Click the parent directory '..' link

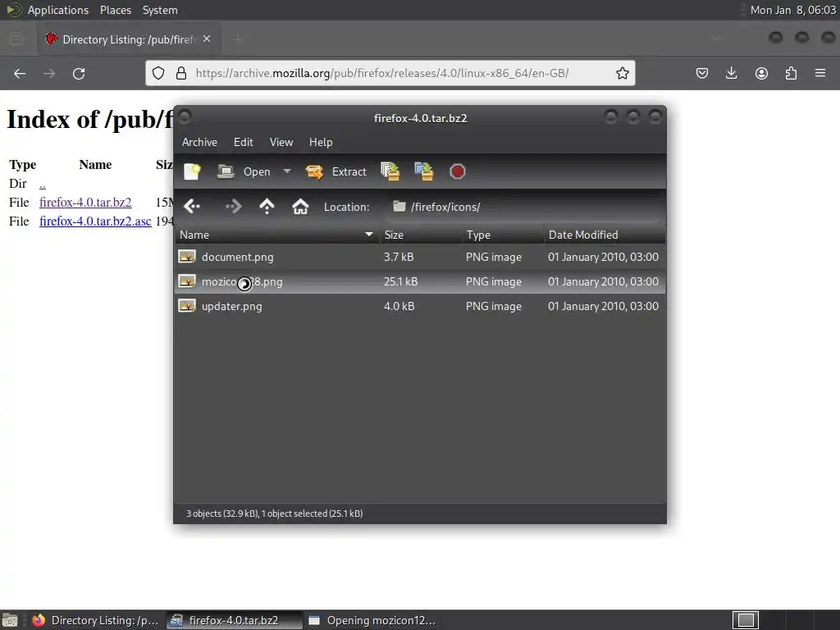[43, 184]
